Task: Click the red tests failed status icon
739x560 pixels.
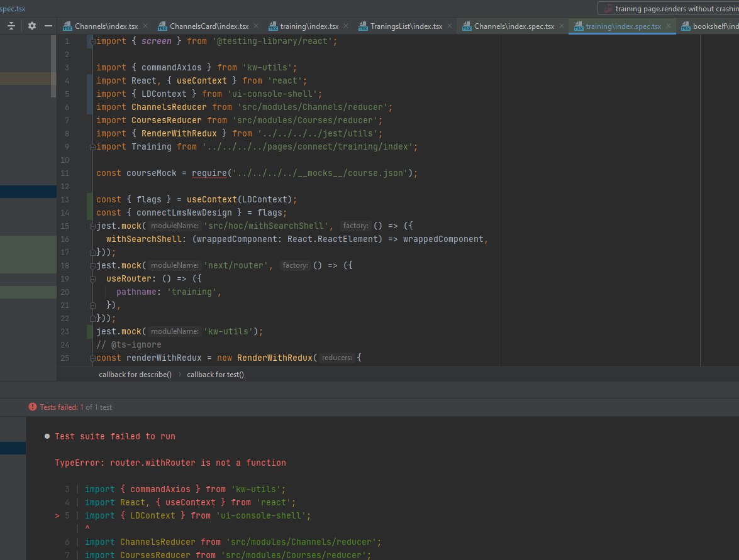Action: (33, 407)
